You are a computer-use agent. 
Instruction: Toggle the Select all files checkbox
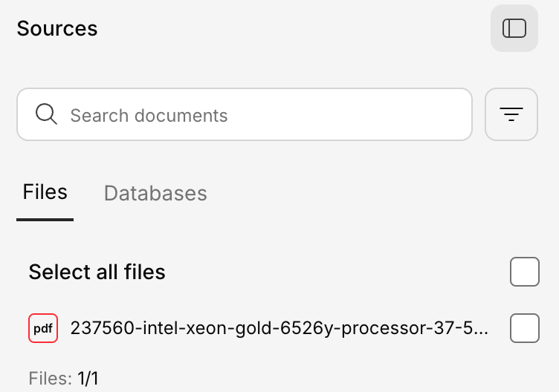[x=524, y=272]
